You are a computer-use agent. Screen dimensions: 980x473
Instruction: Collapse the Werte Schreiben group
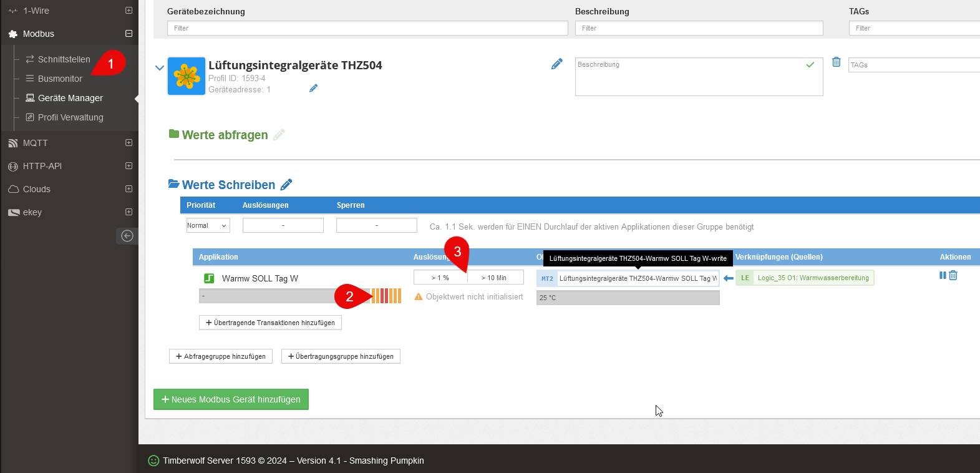coord(228,185)
